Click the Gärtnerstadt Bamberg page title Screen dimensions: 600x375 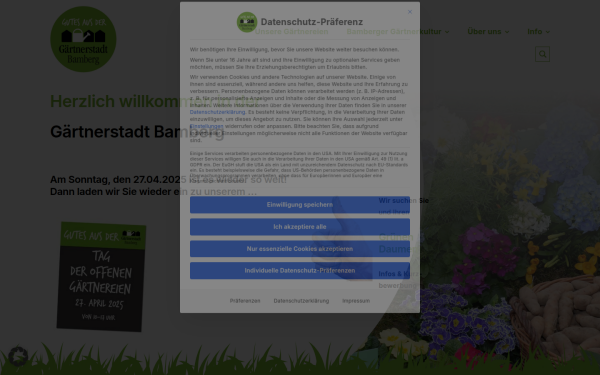tap(137, 132)
